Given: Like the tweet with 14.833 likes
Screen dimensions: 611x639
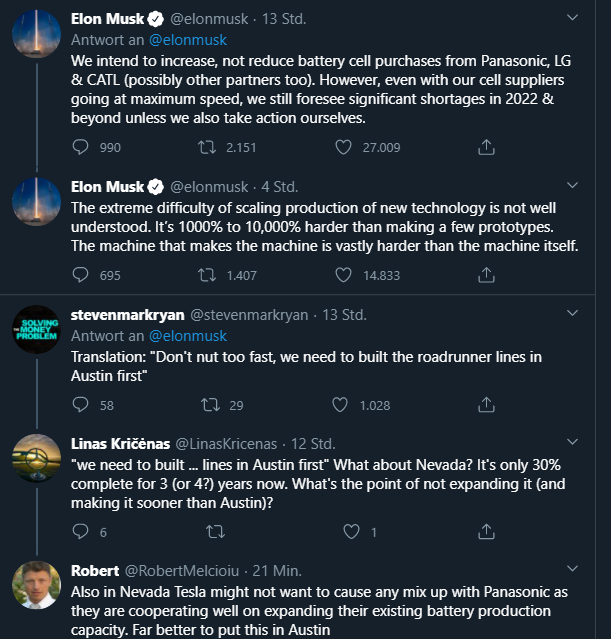Looking at the screenshot, I should [x=343, y=274].
